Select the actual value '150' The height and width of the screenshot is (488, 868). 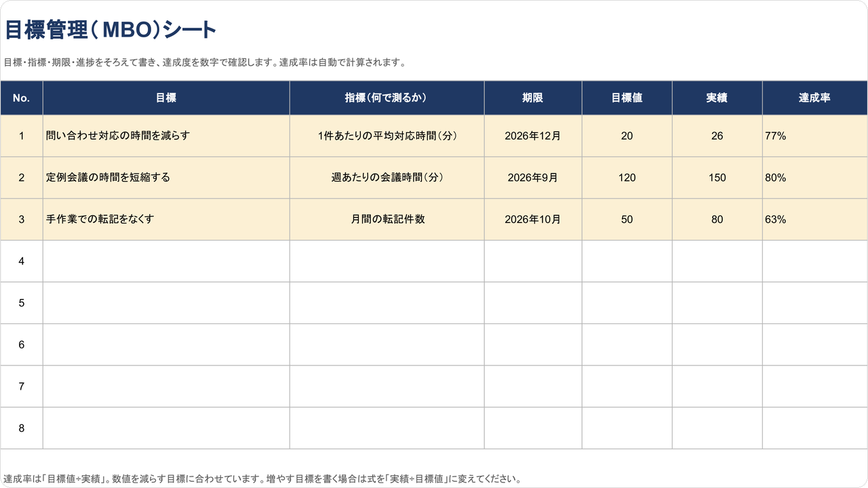(x=717, y=178)
